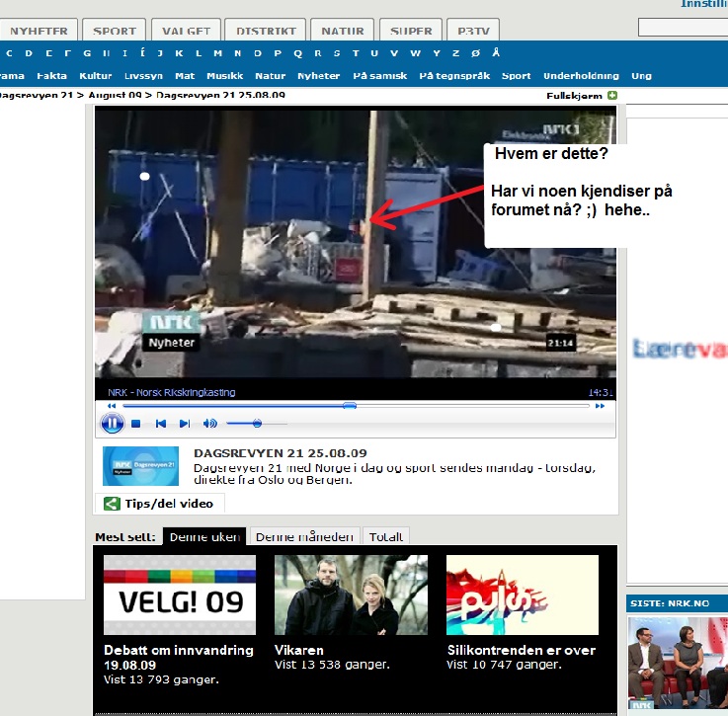Image resolution: width=728 pixels, height=716 pixels.
Task: Fast forward using the double-right arrow icon
Action: (x=600, y=406)
